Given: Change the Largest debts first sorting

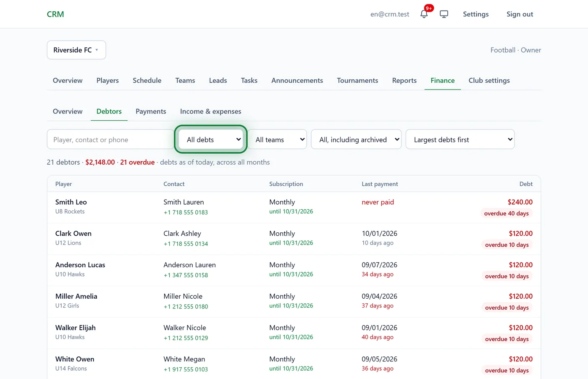Looking at the screenshot, I should [460, 139].
